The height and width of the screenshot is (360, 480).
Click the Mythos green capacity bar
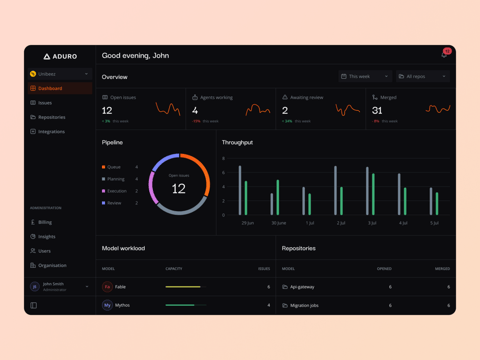180,305
